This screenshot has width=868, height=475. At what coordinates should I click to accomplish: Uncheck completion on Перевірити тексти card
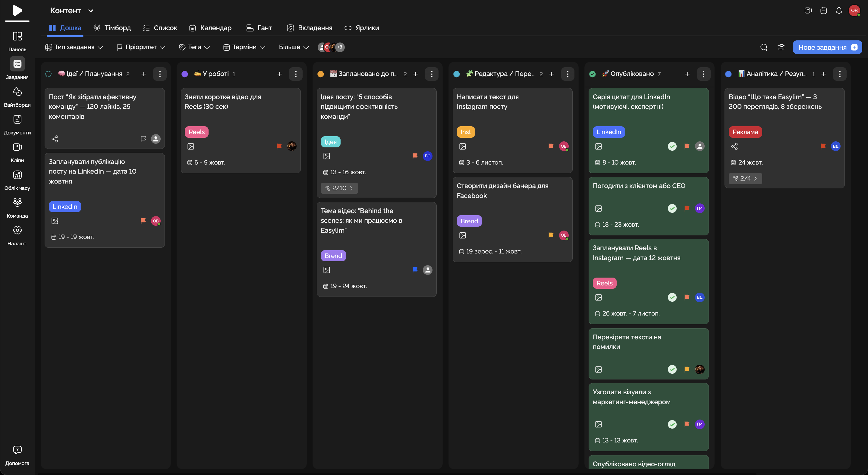click(672, 369)
